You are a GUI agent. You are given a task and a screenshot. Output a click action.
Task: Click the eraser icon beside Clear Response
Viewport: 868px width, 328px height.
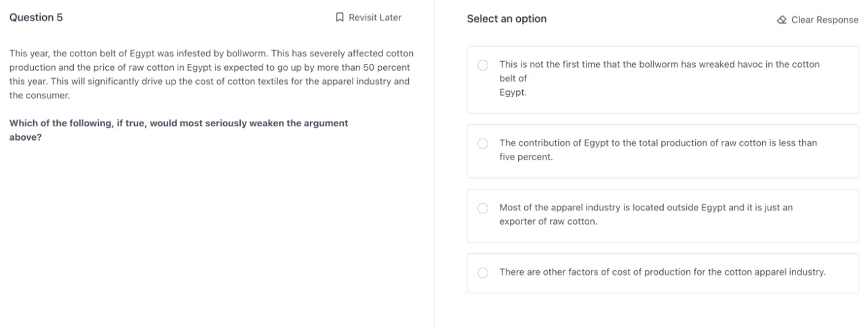click(782, 20)
